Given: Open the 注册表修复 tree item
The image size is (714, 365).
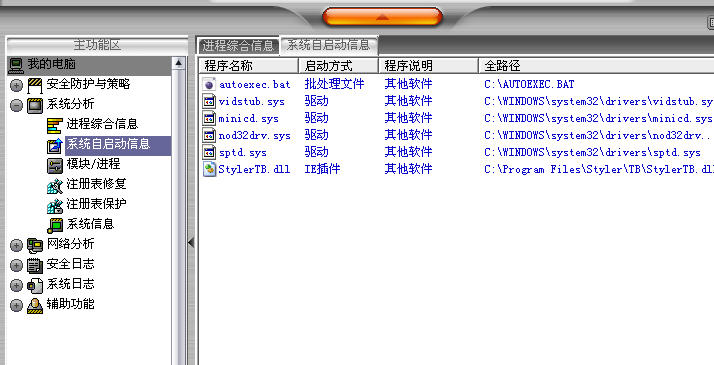Looking at the screenshot, I should click(96, 184).
